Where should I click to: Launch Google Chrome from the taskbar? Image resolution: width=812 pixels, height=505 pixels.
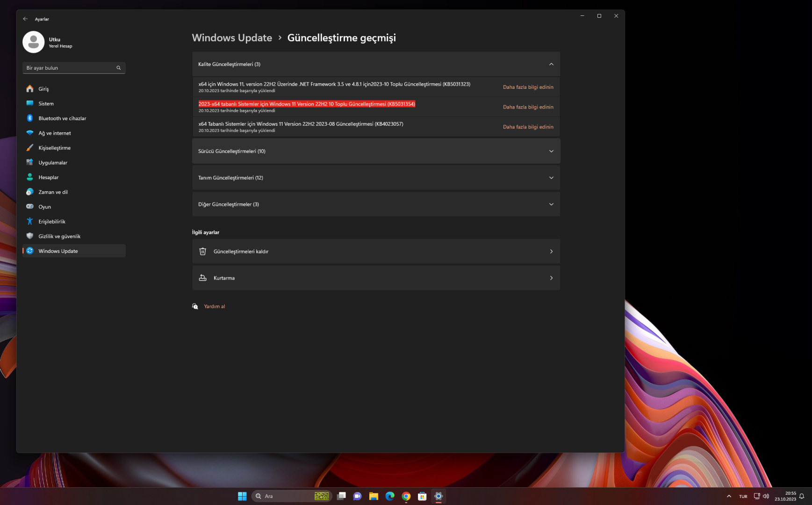coord(406,496)
